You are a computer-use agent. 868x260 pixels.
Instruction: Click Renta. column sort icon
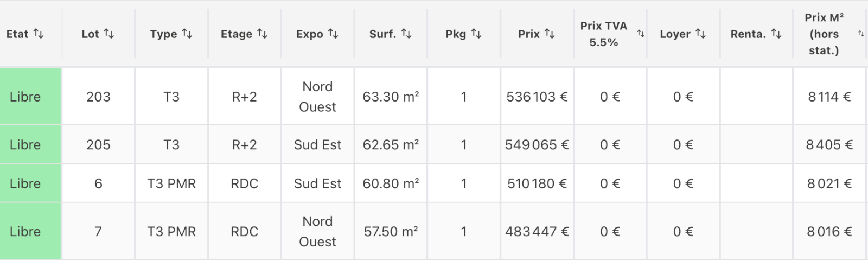point(776,34)
